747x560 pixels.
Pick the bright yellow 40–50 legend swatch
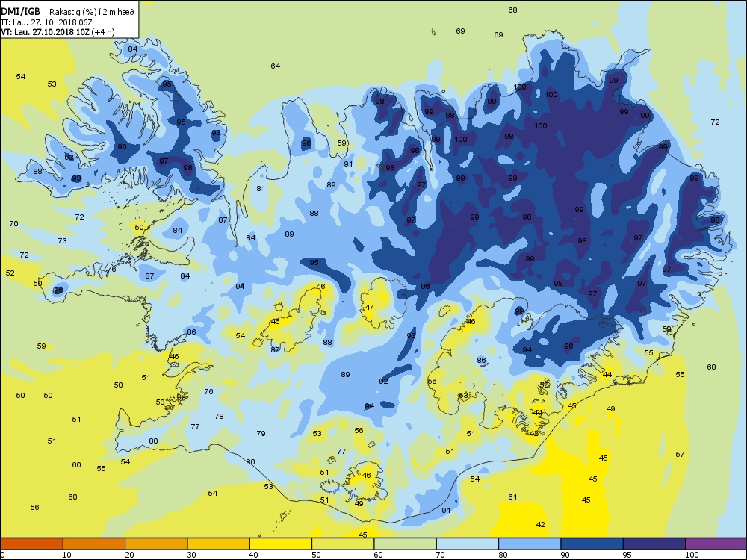(x=281, y=544)
